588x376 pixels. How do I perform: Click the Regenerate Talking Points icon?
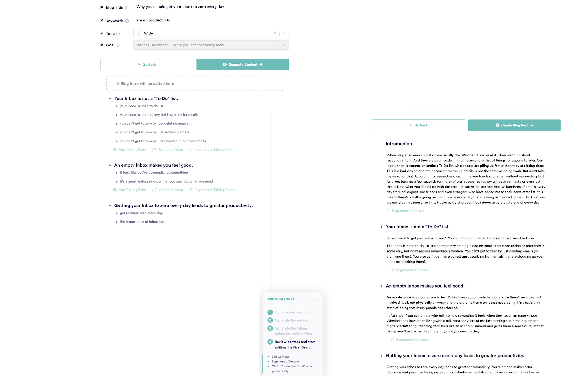pos(190,150)
